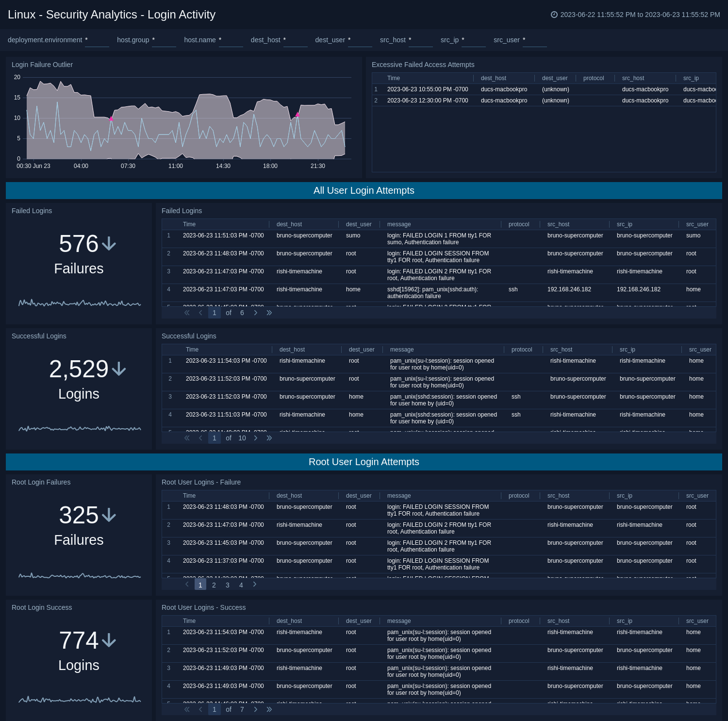728x721 pixels.
Task: Click the dashboard title Linux - Security Analytics
Action: click(112, 15)
